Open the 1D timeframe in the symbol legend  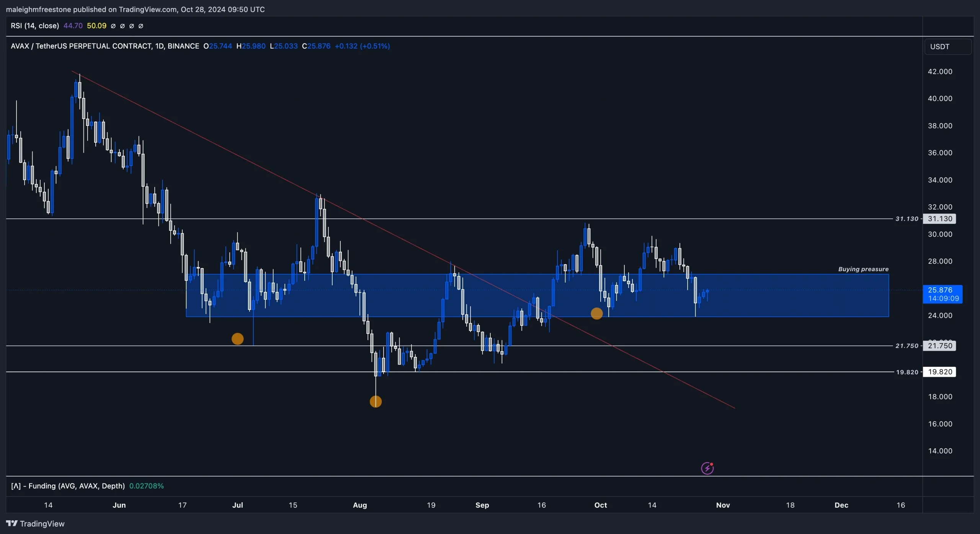160,46
